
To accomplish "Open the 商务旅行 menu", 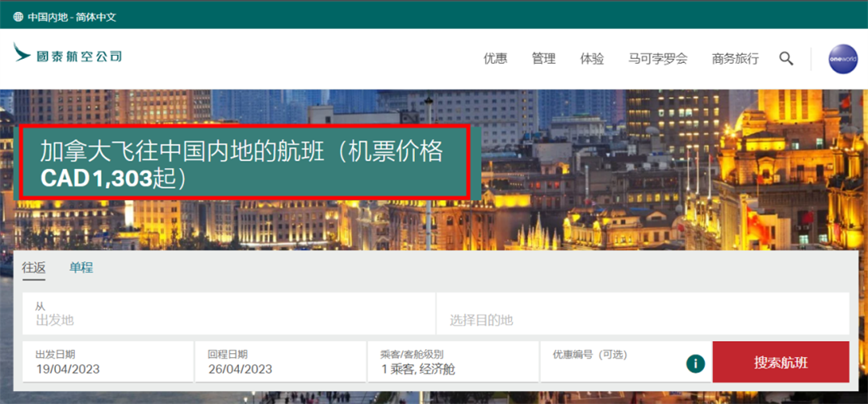I will pos(735,59).
